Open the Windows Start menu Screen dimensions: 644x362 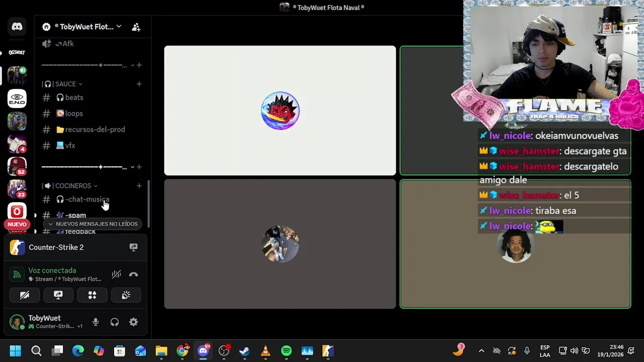pos(16,350)
